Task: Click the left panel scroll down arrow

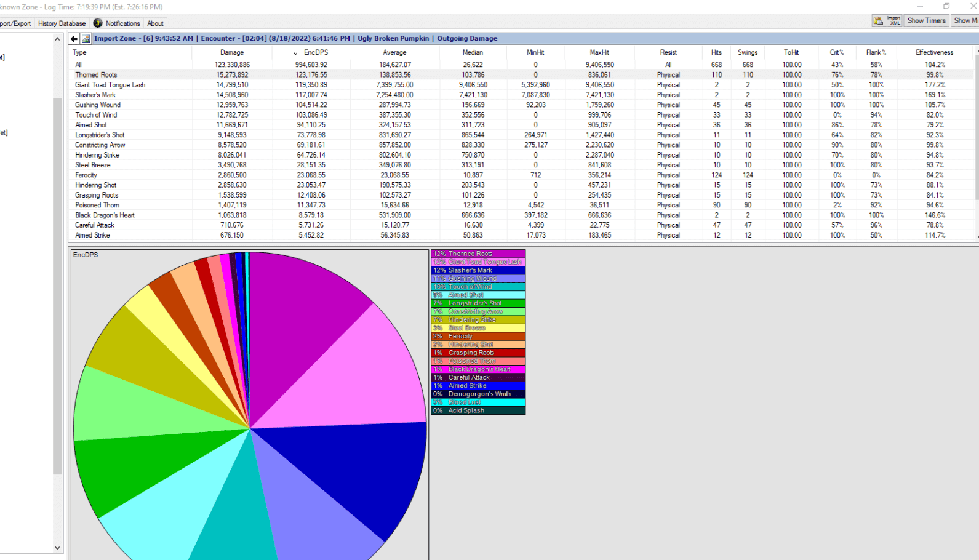Action: coord(57,548)
